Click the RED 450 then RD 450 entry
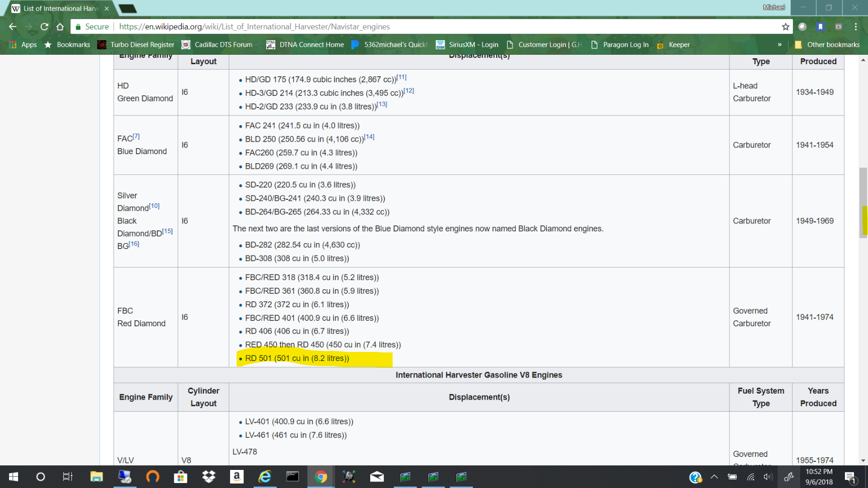Screen dimensions: 868x488 pyautogui.click(x=323, y=344)
